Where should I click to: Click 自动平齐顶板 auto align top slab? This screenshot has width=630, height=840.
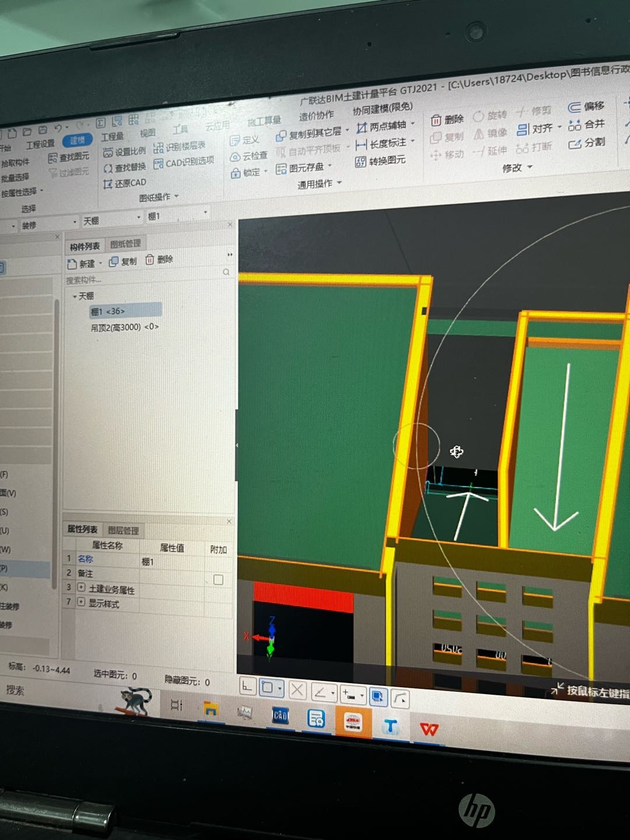point(308,150)
